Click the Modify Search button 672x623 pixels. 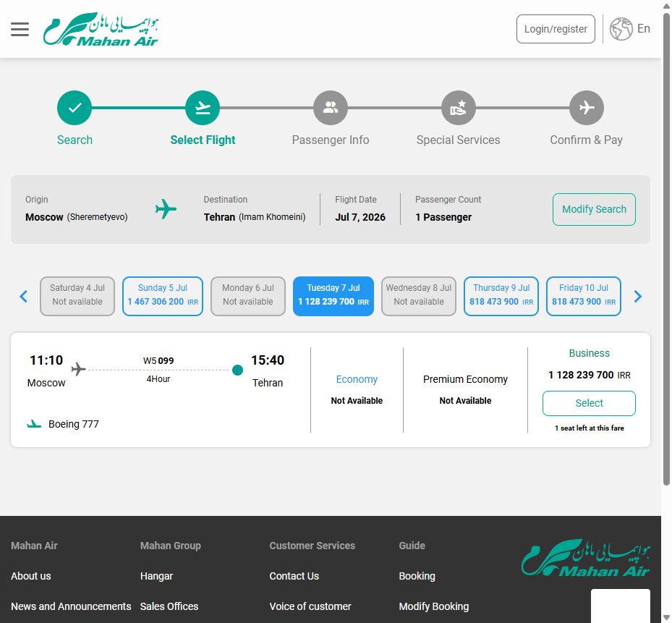pos(594,209)
